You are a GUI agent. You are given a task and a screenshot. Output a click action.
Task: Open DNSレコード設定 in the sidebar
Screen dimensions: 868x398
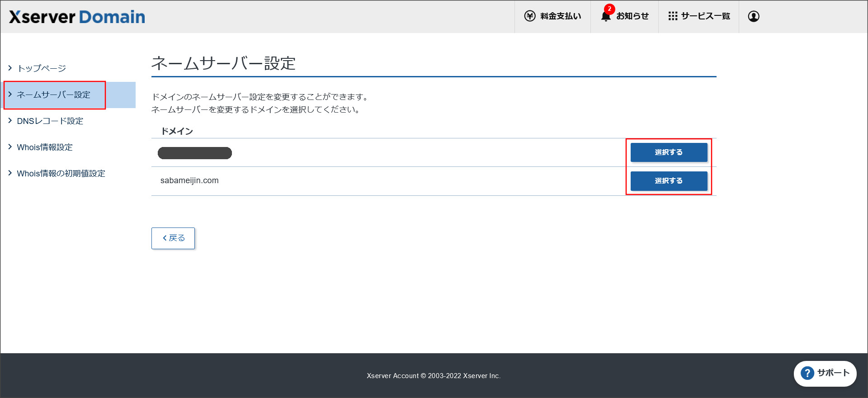[x=50, y=121]
